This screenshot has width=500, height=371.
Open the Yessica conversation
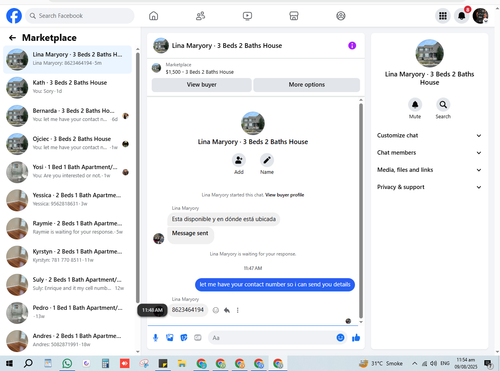click(67, 200)
